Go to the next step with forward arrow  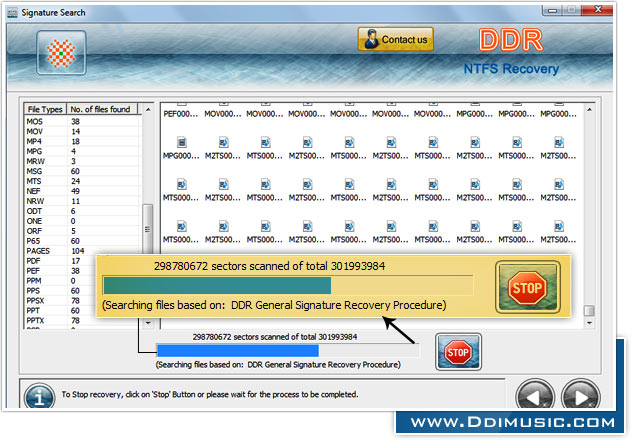tap(581, 396)
